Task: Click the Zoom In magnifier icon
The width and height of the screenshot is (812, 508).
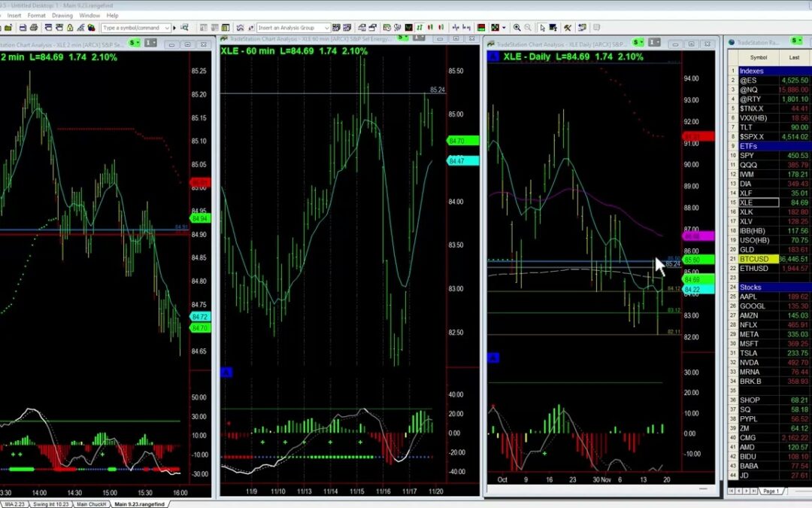Action: coord(517,28)
